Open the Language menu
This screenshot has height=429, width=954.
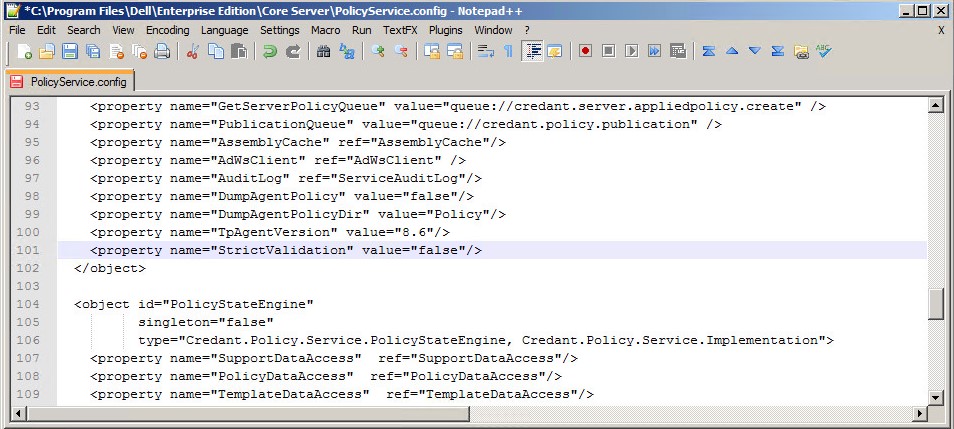[225, 30]
